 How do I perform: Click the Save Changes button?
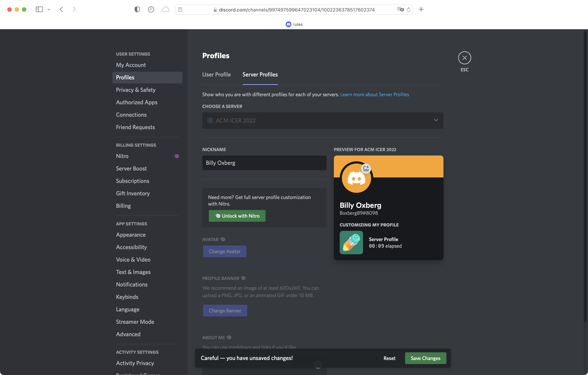click(425, 358)
